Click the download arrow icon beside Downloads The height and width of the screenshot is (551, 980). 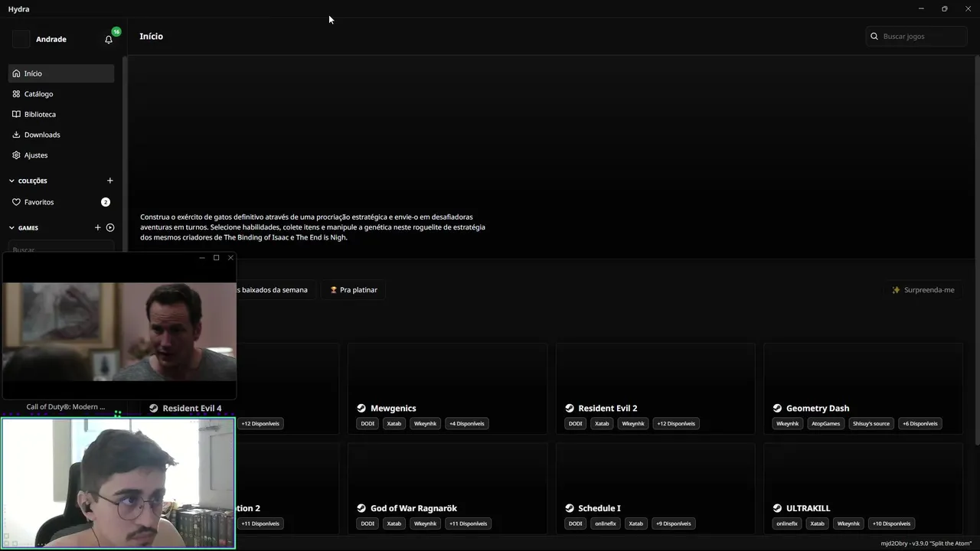point(16,135)
